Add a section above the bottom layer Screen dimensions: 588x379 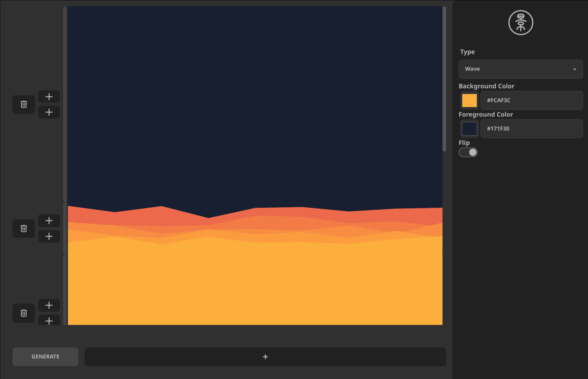coord(49,305)
